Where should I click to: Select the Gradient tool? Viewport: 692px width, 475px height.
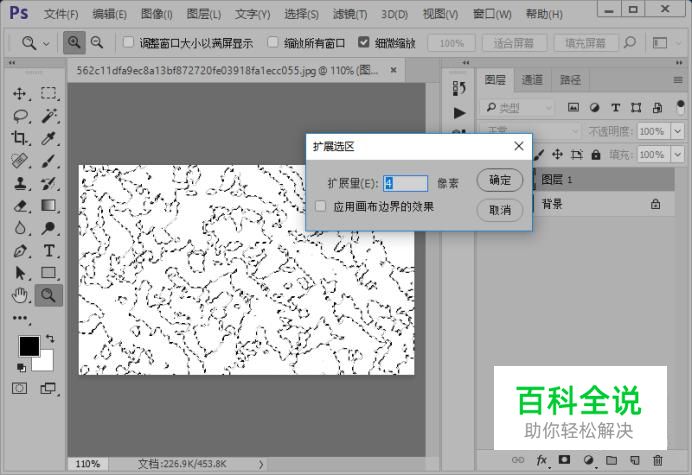49,206
